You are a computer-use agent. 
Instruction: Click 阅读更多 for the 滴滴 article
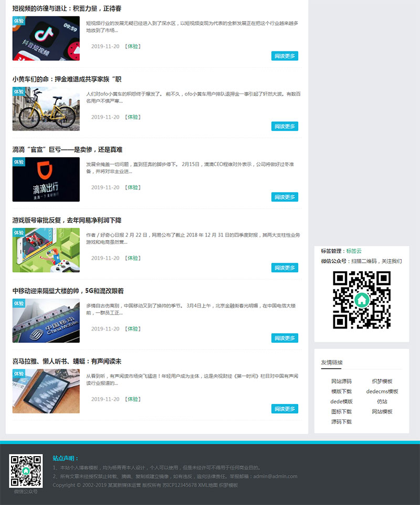click(x=285, y=197)
